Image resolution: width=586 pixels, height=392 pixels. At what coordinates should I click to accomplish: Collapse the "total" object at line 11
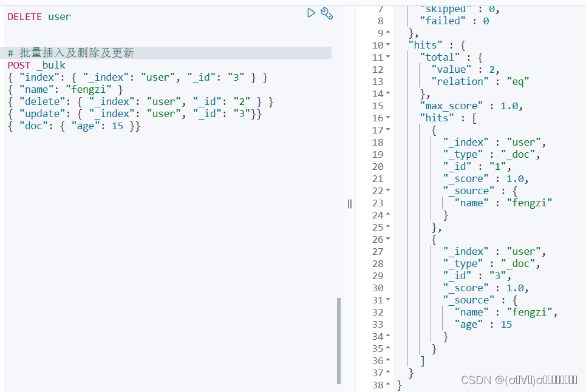click(x=388, y=57)
